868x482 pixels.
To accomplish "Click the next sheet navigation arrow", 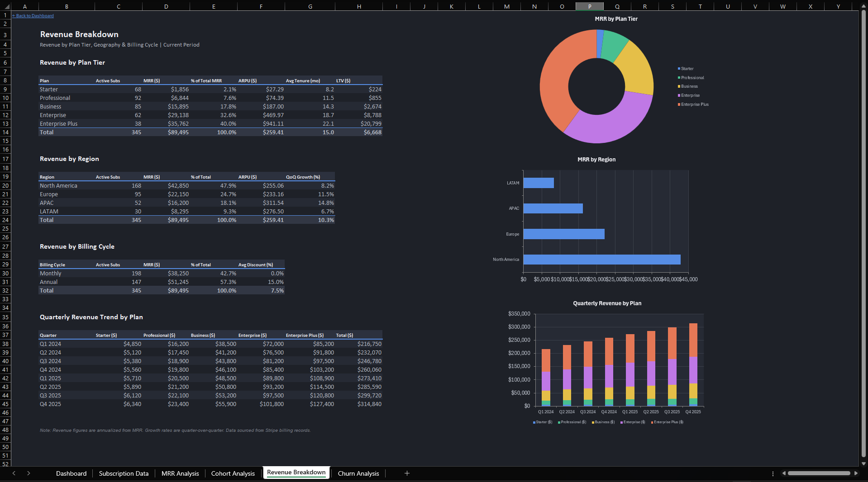I will (x=29, y=473).
